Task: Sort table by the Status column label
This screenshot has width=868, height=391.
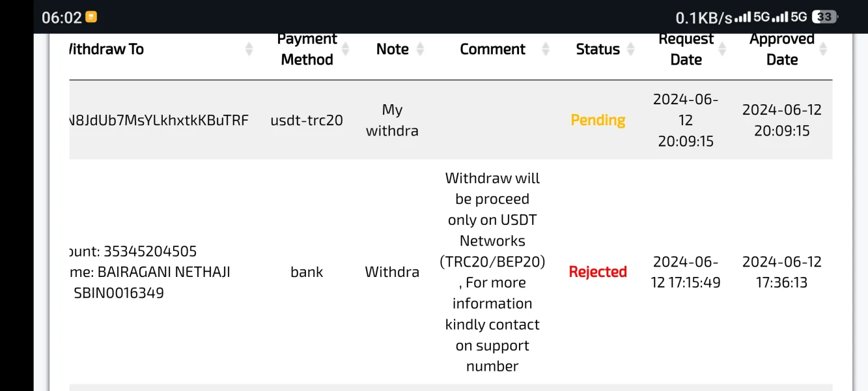Action: 597,50
